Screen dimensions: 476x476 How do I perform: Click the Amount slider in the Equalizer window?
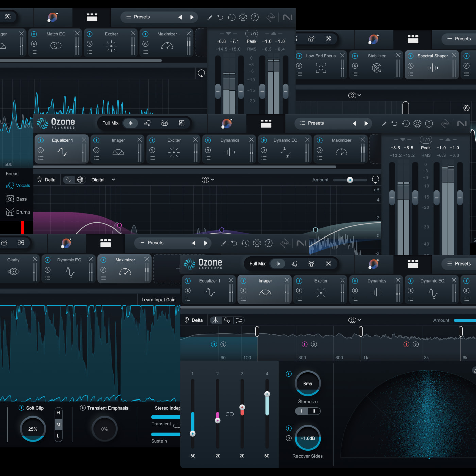point(350,180)
